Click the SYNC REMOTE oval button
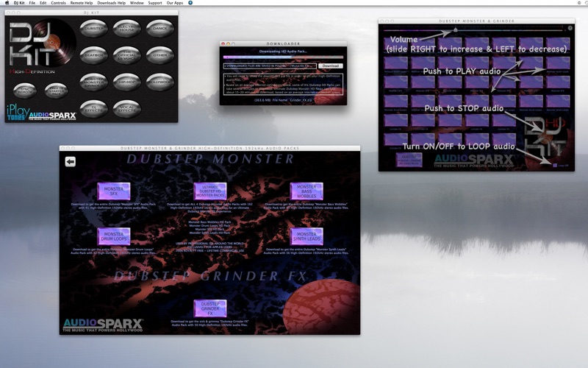 pyautogui.click(x=25, y=91)
